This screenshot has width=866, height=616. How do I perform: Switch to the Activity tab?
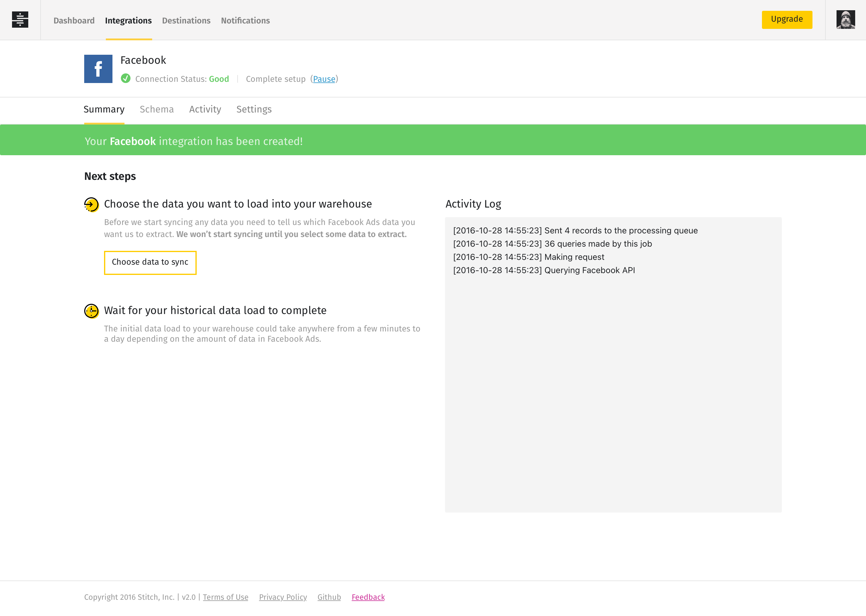pos(205,109)
